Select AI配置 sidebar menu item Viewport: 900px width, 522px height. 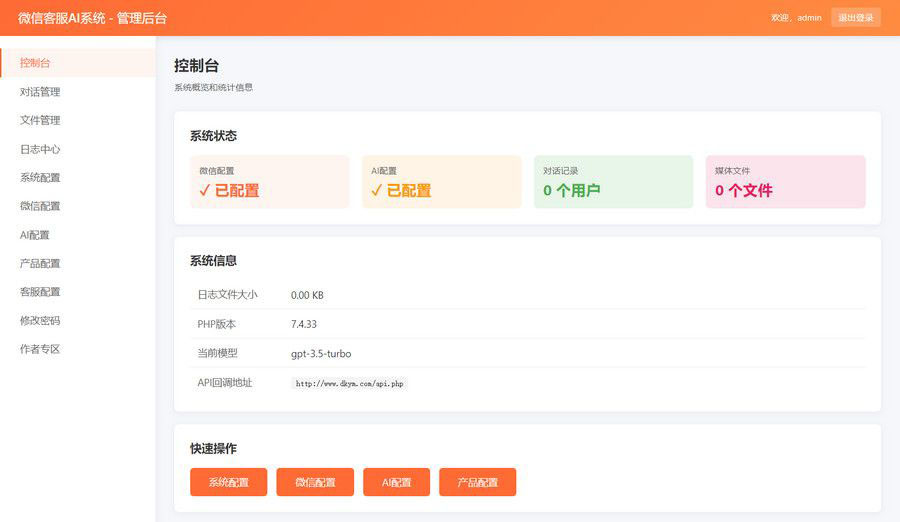click(35, 235)
